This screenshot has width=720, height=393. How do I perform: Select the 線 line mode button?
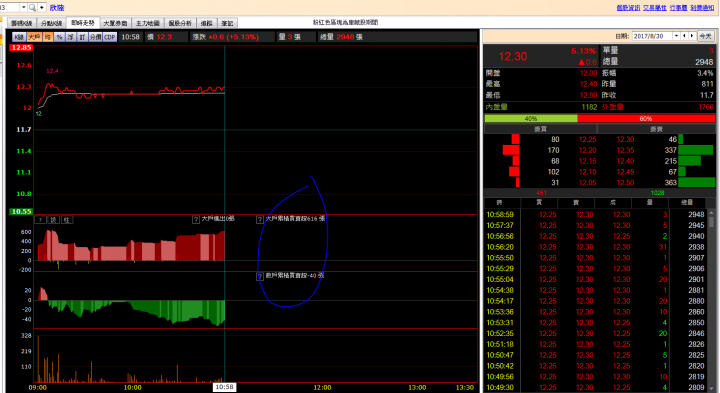coord(53,220)
